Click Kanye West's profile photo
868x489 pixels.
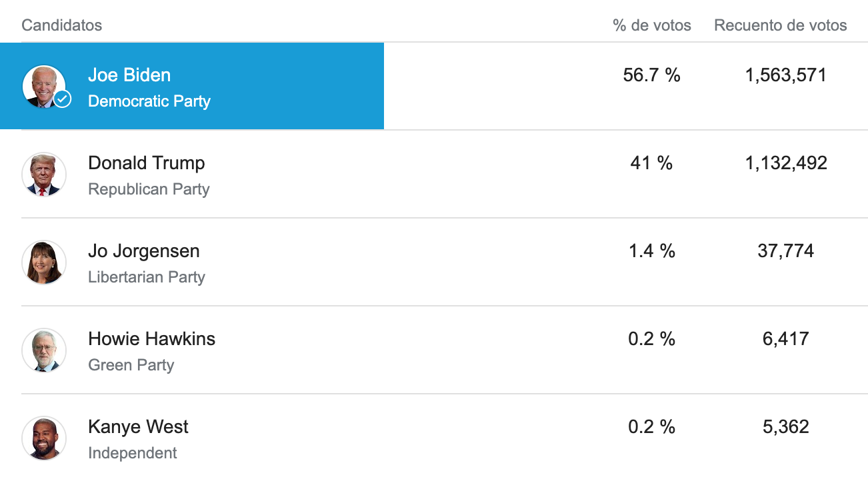[44, 438]
